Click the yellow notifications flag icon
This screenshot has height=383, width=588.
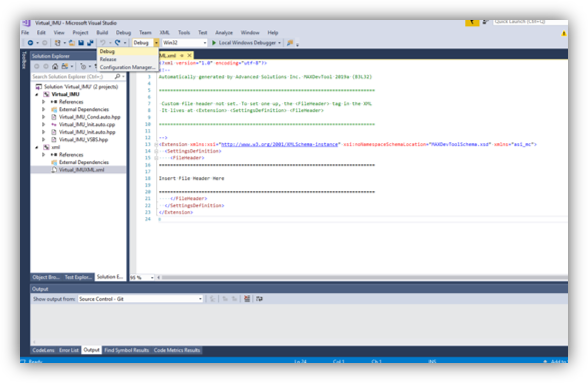472,22
